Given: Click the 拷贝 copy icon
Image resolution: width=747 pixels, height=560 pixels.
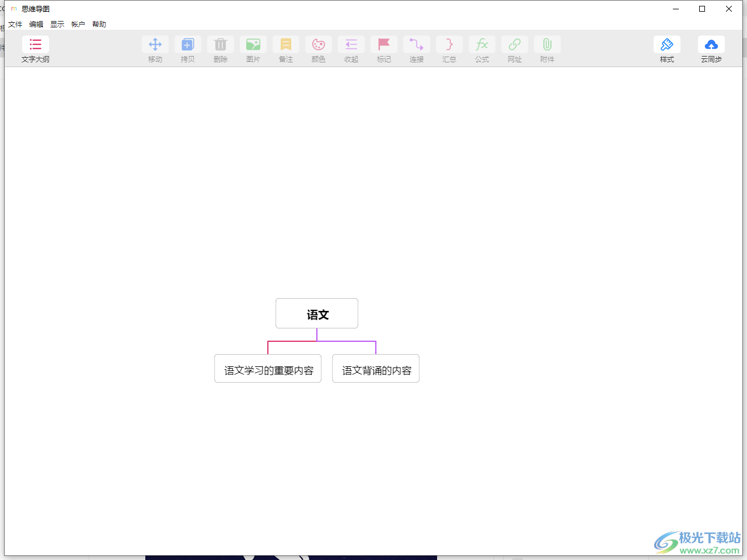Looking at the screenshot, I should 188,45.
